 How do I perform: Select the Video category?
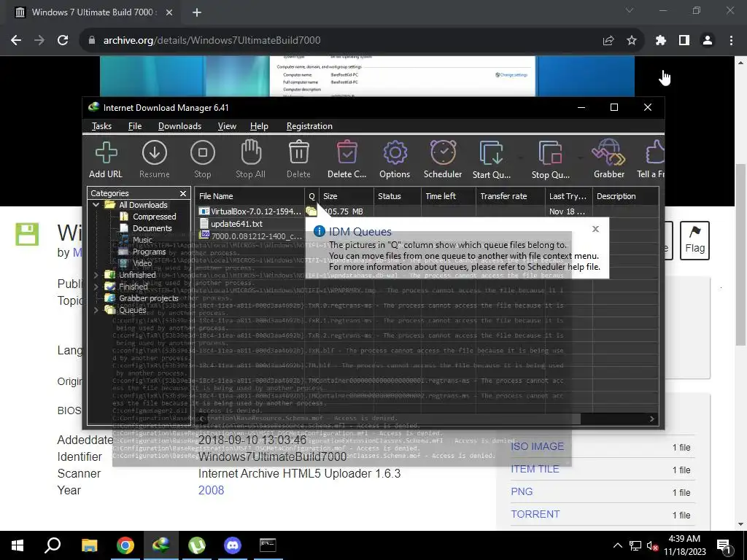pos(136,262)
